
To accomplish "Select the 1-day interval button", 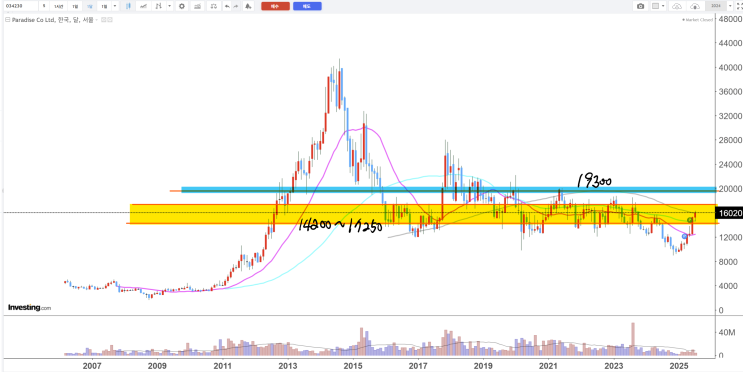I will 75,6.
